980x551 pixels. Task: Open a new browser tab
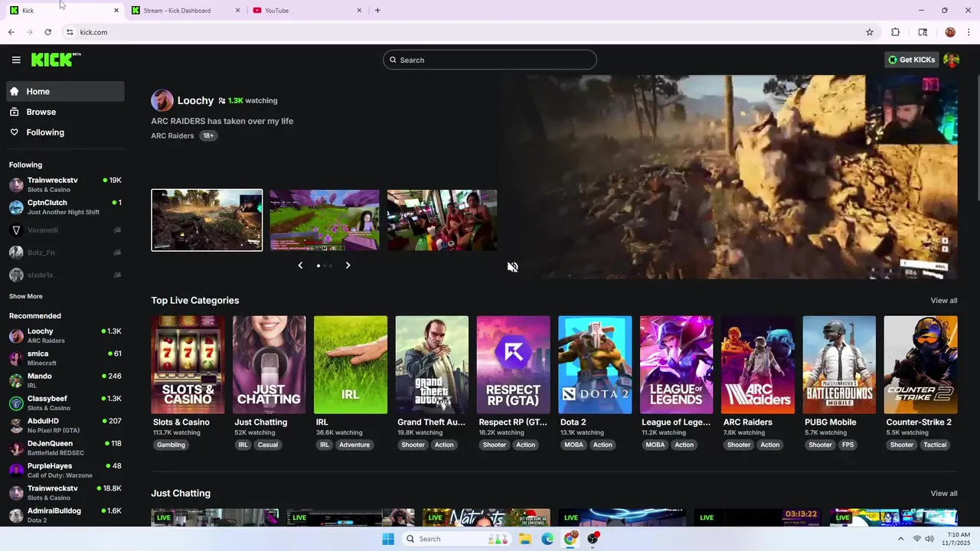click(x=377, y=10)
